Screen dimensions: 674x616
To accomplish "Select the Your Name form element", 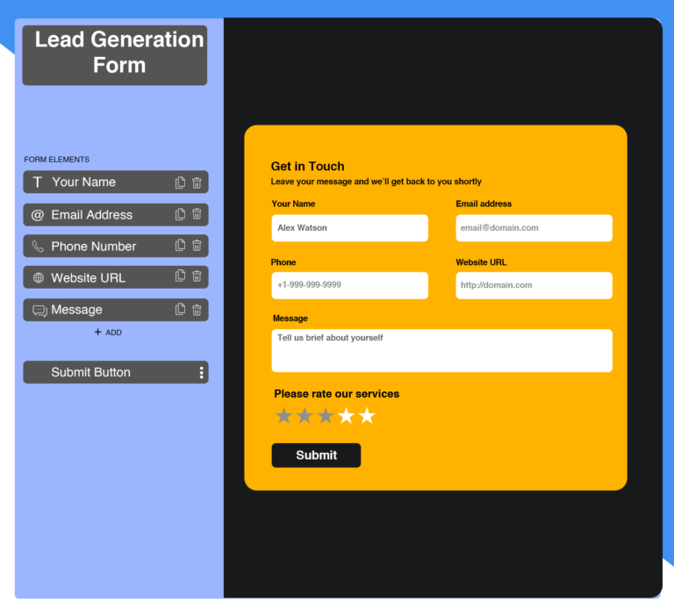I will [116, 182].
